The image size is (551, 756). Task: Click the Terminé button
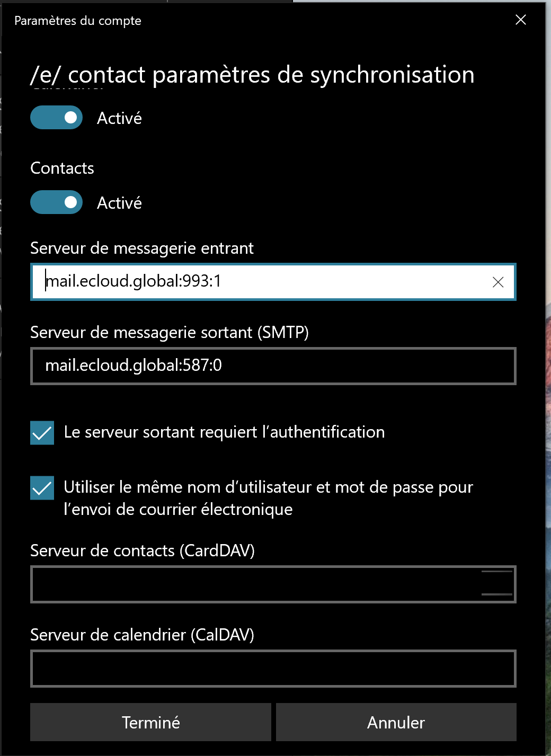[x=150, y=722]
